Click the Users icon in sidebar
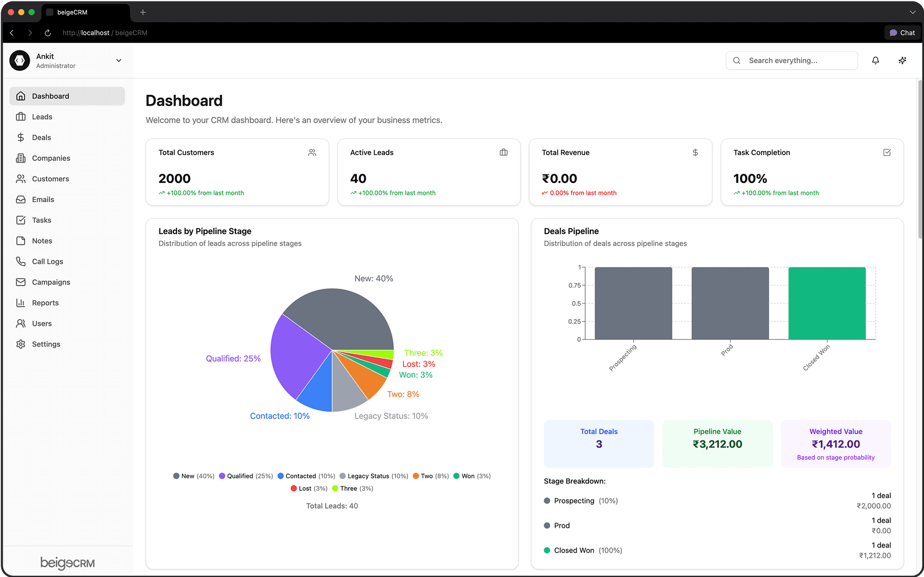924x577 pixels. tap(21, 323)
